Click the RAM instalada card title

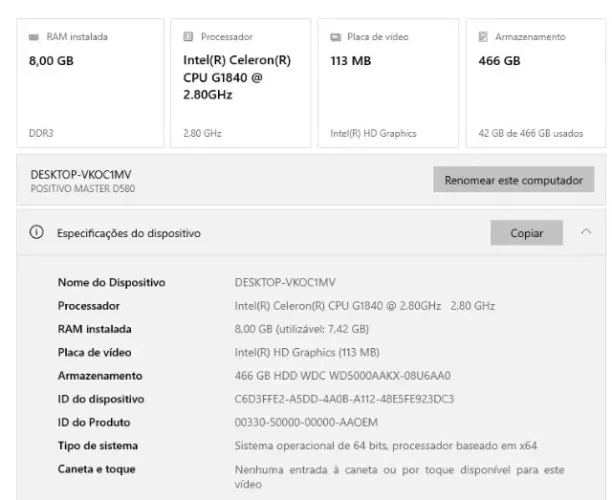(77, 37)
